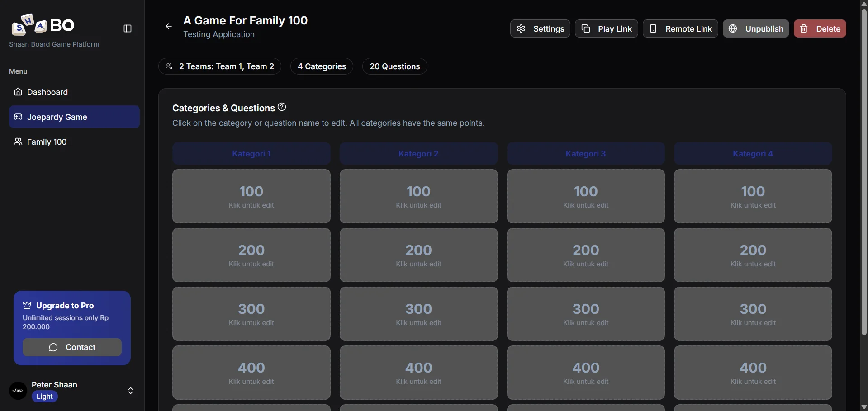
Task: Open game Settings
Action: coord(540,28)
